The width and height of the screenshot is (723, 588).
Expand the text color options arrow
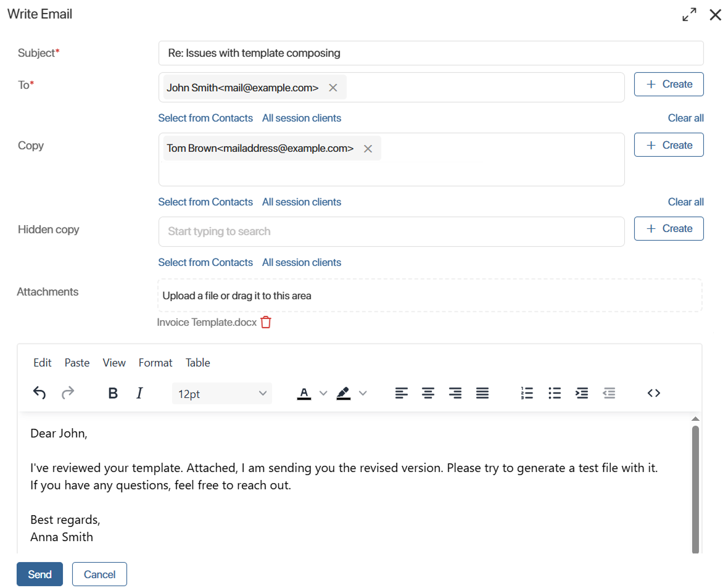coord(323,394)
